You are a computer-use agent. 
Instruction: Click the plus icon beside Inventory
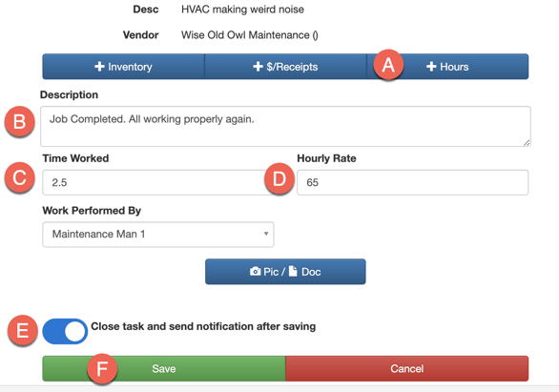point(99,66)
